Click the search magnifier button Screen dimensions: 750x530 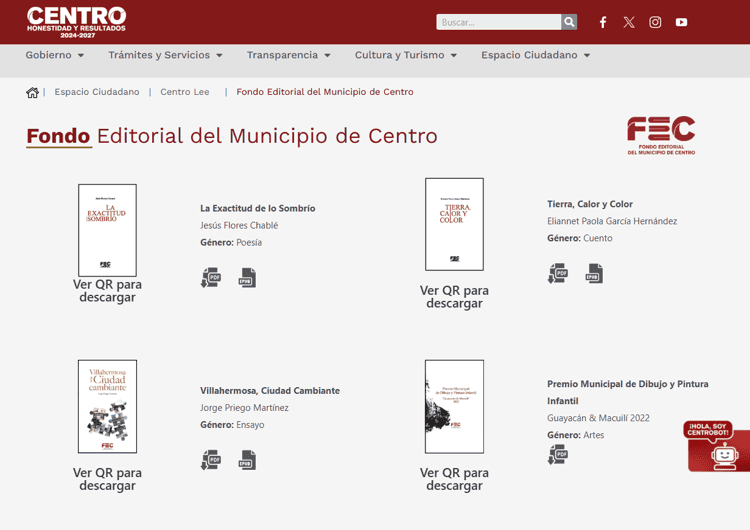569,22
